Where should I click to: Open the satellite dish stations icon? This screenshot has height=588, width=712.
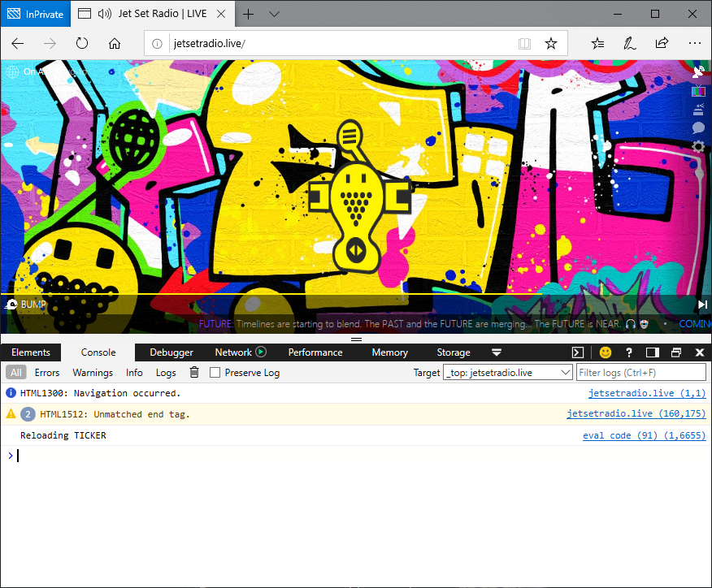coord(698,71)
